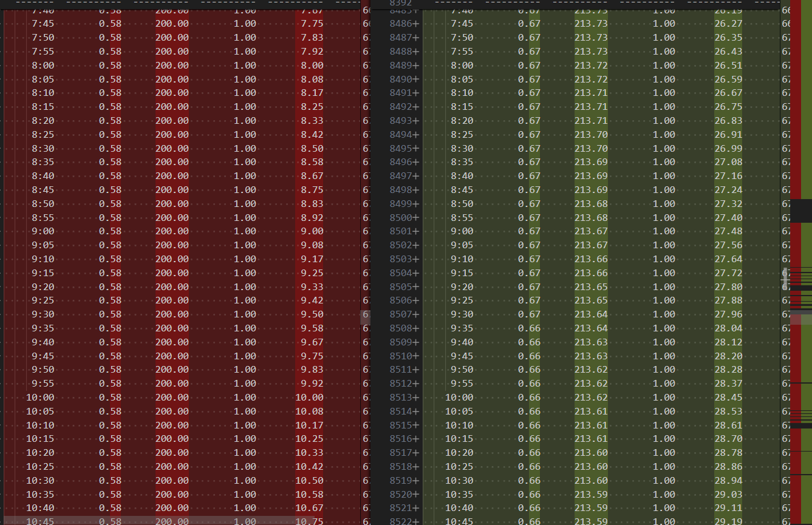
Task: Select the value 27.80 in the right pane
Action: [728, 286]
